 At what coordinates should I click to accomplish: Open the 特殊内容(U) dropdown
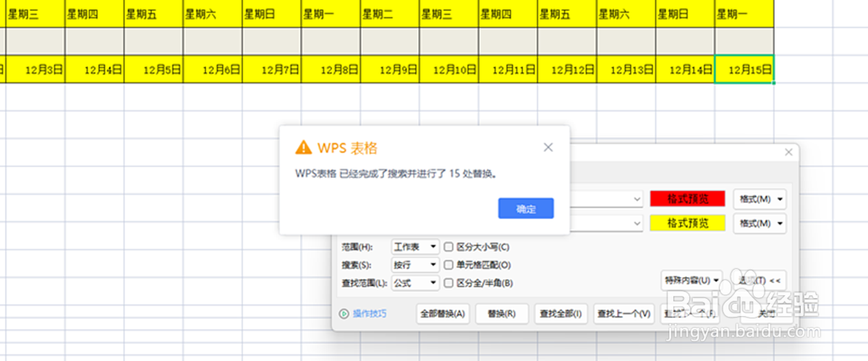[x=692, y=279]
